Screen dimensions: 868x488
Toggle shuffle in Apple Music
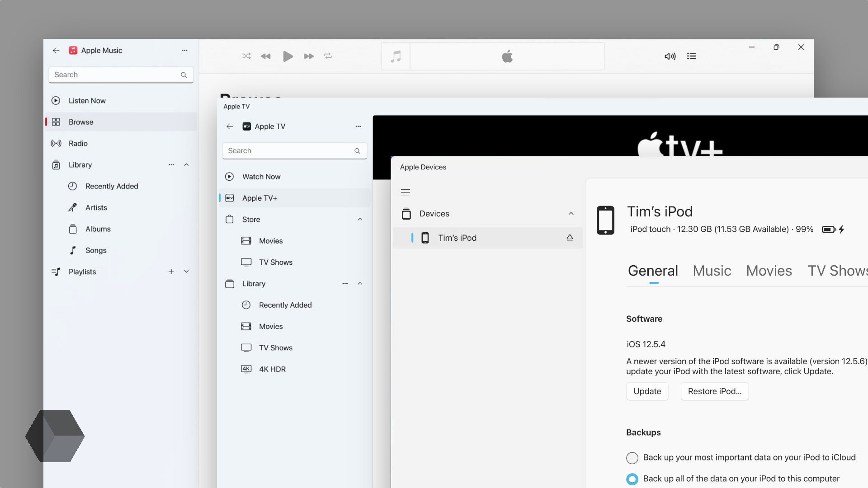[x=246, y=56]
